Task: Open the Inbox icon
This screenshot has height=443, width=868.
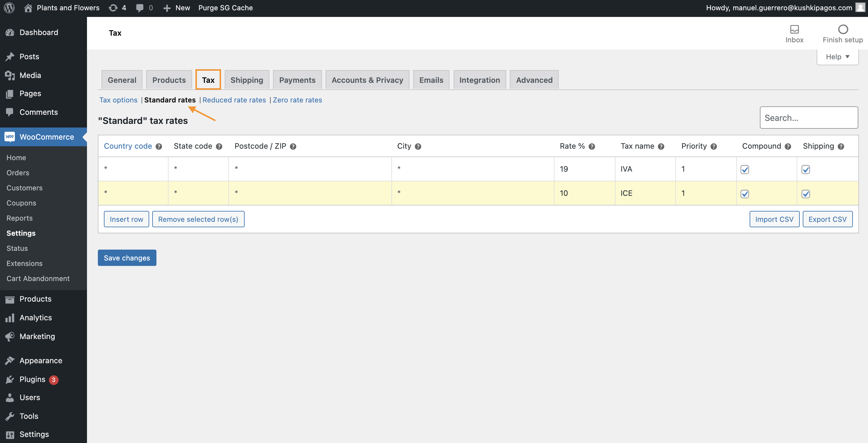Action: pos(794,30)
